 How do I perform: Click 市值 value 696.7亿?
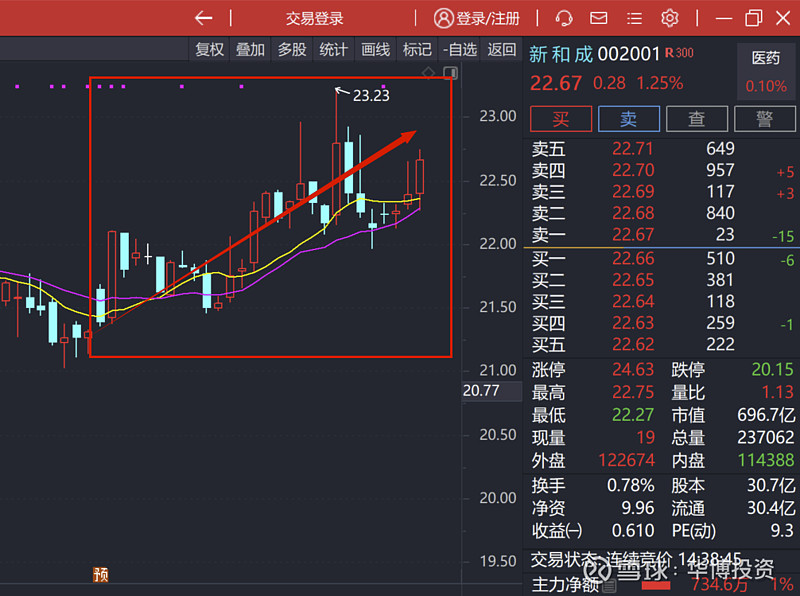766,415
